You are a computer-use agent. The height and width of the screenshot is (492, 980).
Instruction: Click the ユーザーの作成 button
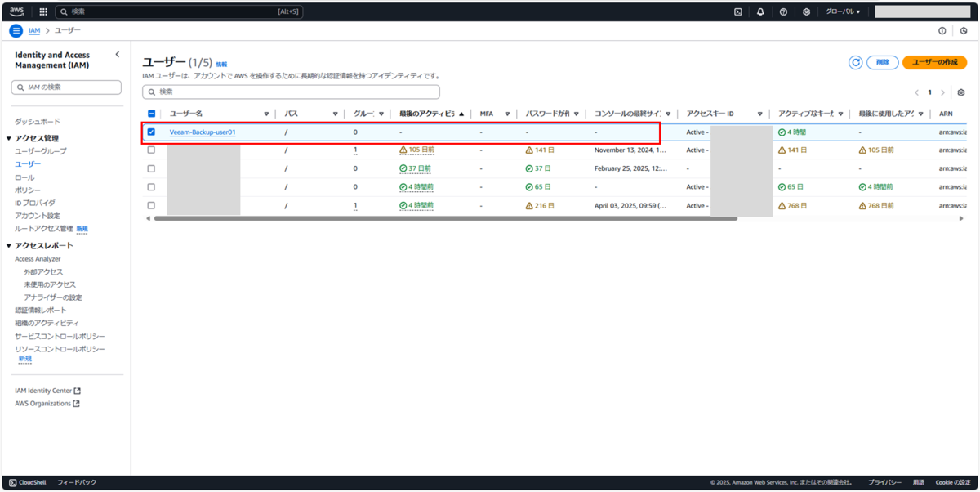tap(935, 62)
